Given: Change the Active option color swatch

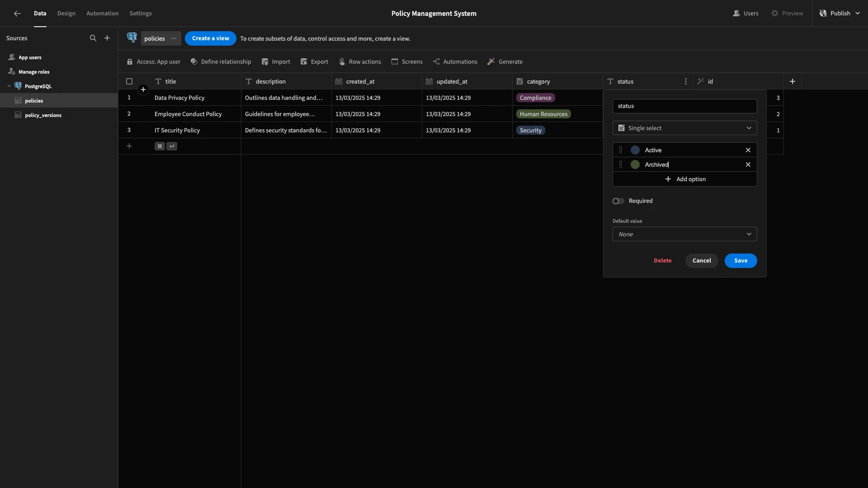Looking at the screenshot, I should pos(635,150).
